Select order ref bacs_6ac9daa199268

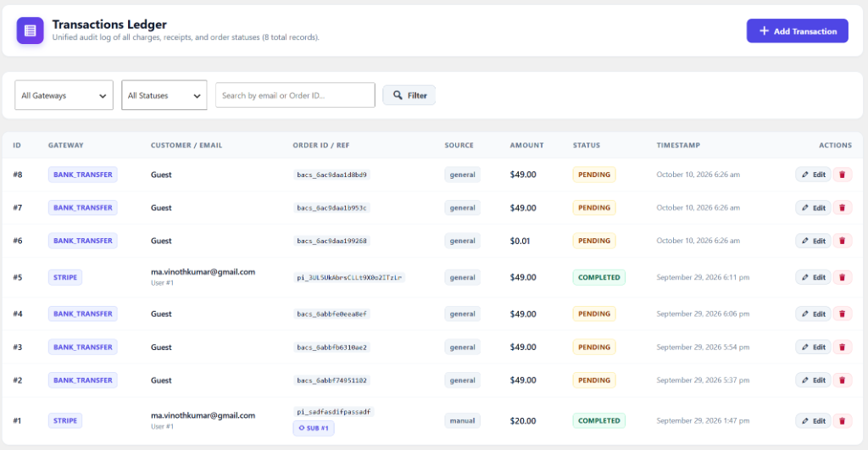point(331,241)
